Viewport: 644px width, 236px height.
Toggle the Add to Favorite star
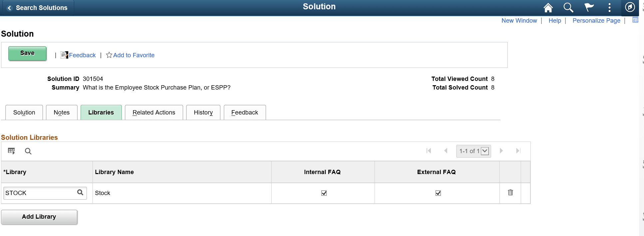(109, 55)
